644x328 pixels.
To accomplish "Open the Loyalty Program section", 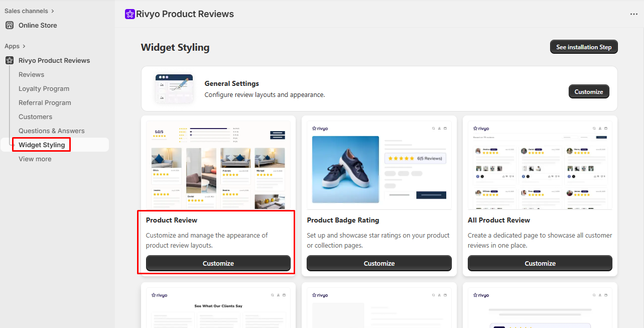I will pyautogui.click(x=44, y=88).
